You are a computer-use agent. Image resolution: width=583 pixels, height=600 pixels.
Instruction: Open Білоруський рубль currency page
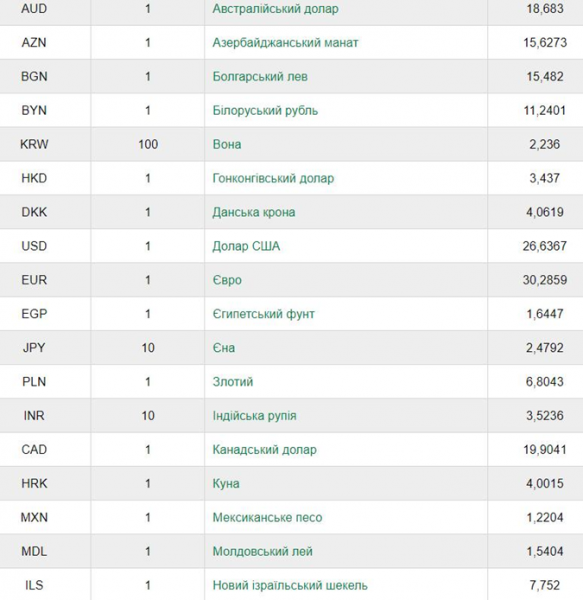(x=265, y=111)
